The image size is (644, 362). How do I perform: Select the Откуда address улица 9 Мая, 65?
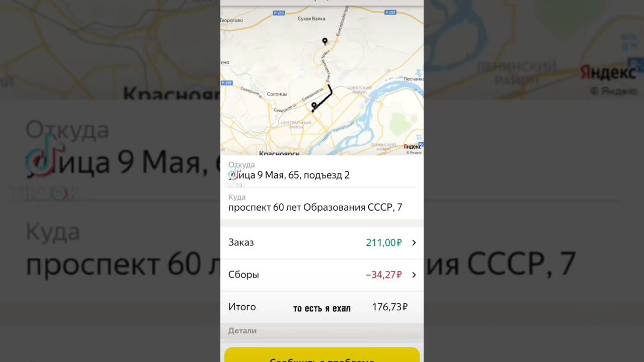pyautogui.click(x=289, y=175)
